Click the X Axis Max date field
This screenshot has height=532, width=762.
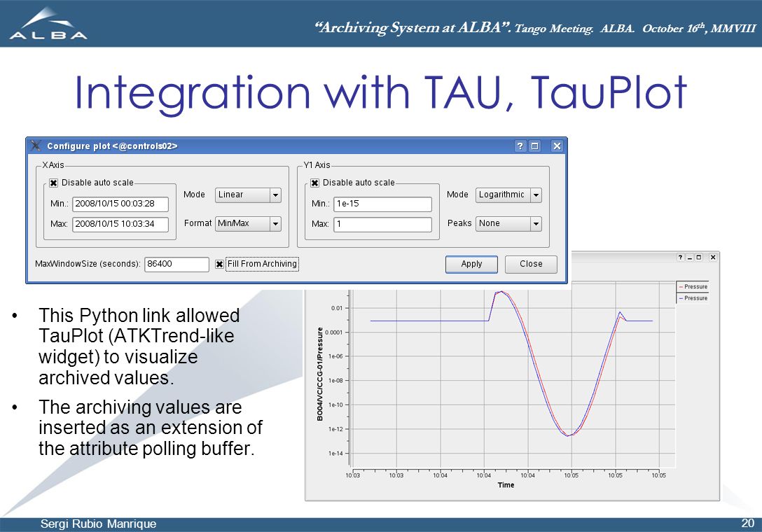[x=120, y=224]
